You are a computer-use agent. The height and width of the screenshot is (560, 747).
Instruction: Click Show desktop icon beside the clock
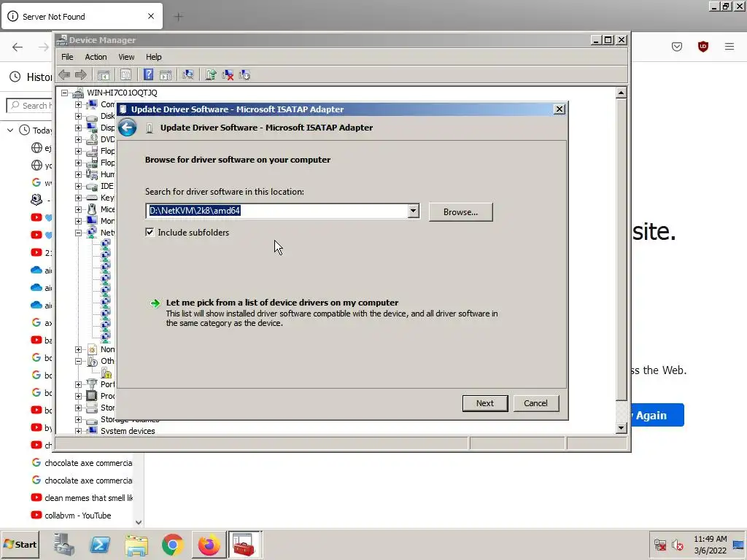[738, 545]
